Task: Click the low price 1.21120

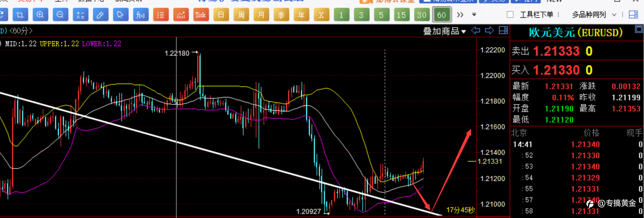Action: pos(559,120)
